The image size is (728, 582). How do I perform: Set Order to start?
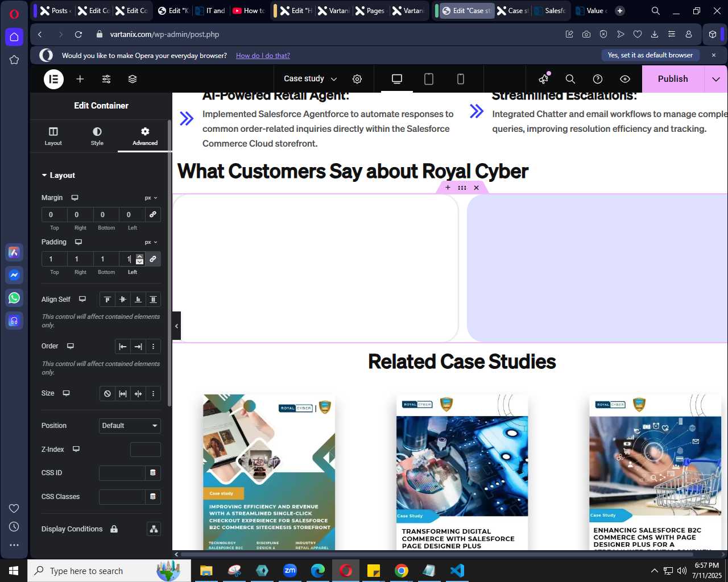[123, 346]
